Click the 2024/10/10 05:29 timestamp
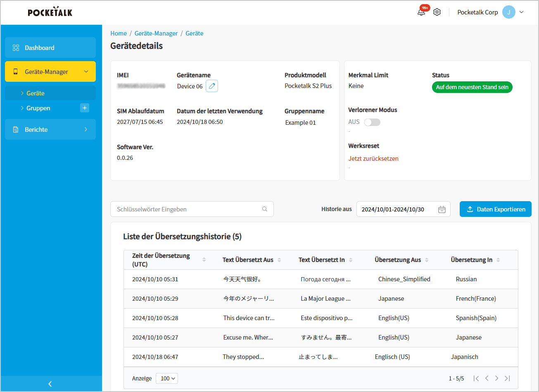The width and height of the screenshot is (539, 392). coord(155,299)
